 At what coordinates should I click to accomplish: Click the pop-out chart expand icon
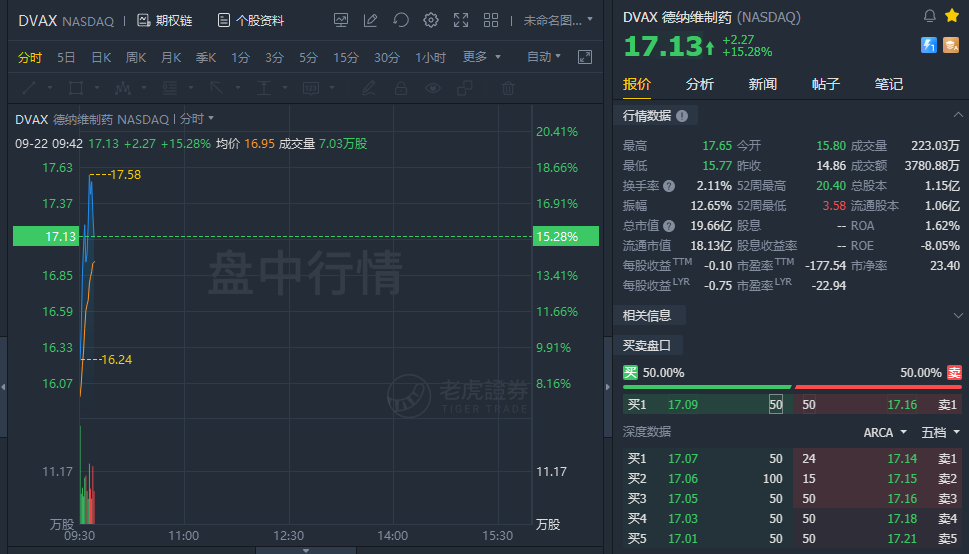coord(585,57)
